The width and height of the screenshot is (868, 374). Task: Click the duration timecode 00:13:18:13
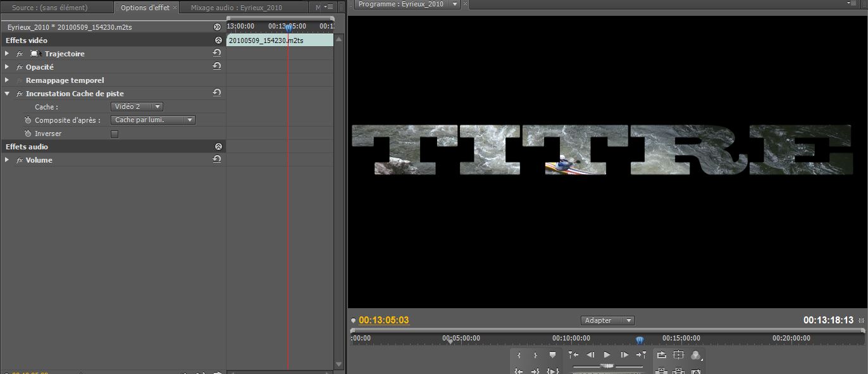click(x=828, y=320)
